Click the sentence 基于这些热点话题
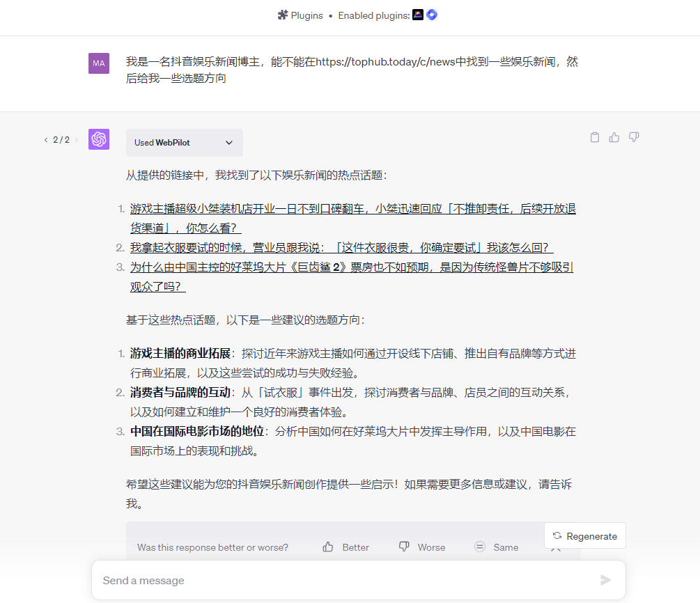Screen dimensions: 700x603 pyautogui.click(x=245, y=320)
